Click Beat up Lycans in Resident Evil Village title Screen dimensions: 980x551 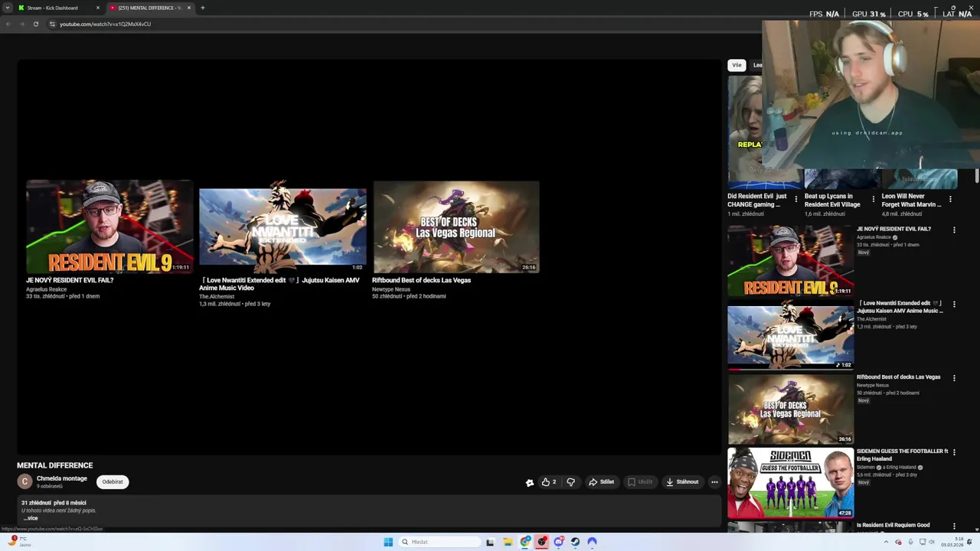[832, 201]
